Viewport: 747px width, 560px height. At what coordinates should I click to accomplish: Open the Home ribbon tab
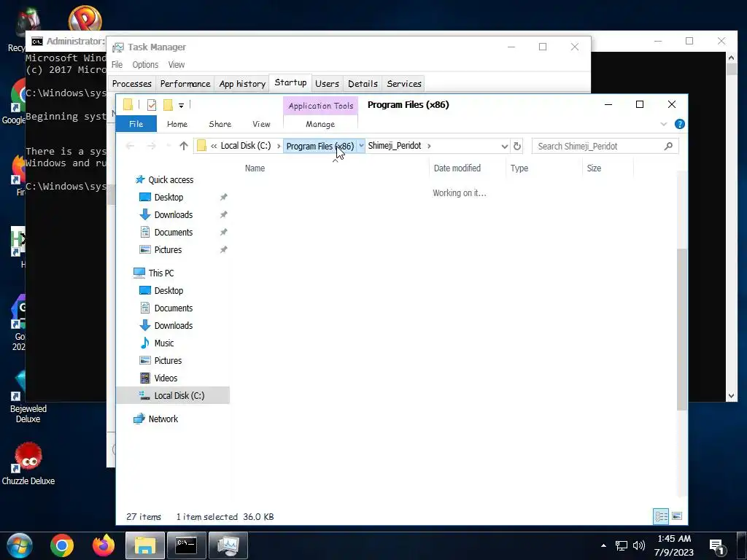[177, 124]
